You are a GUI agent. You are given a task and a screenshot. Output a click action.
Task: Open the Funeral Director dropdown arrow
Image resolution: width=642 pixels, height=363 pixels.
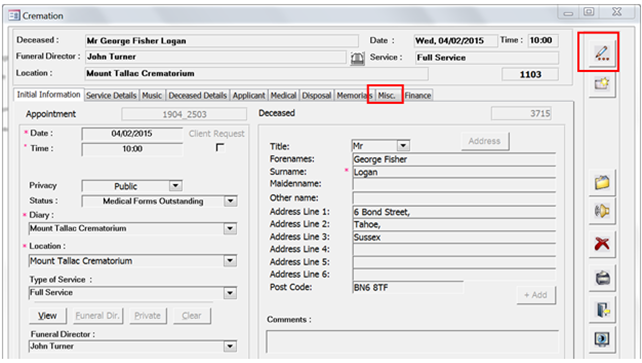pyautogui.click(x=230, y=346)
